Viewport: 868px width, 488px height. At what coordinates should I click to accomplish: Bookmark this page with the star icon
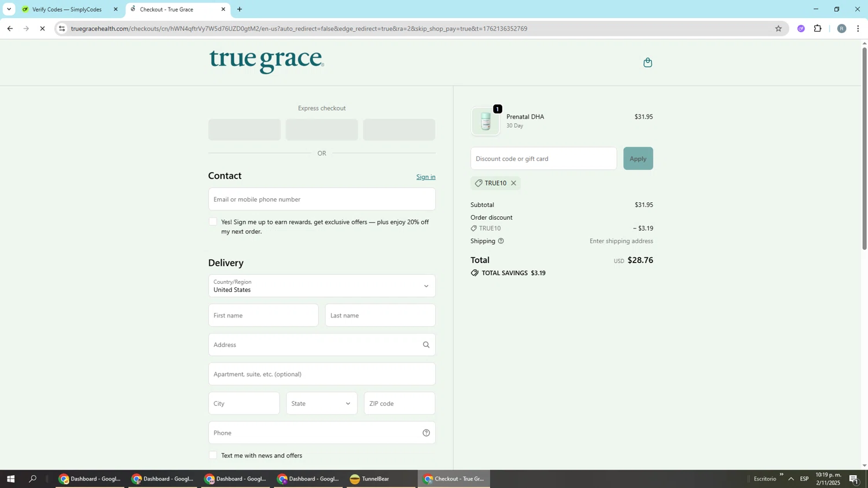tap(778, 28)
